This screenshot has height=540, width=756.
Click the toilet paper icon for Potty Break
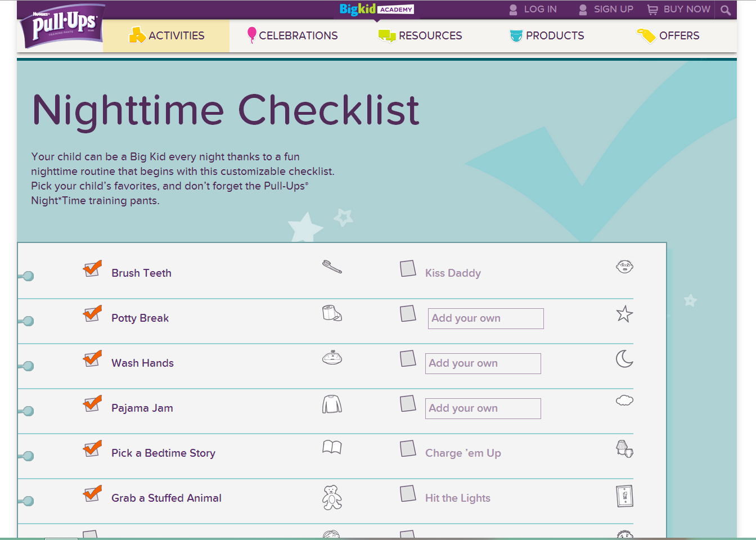coord(332,313)
